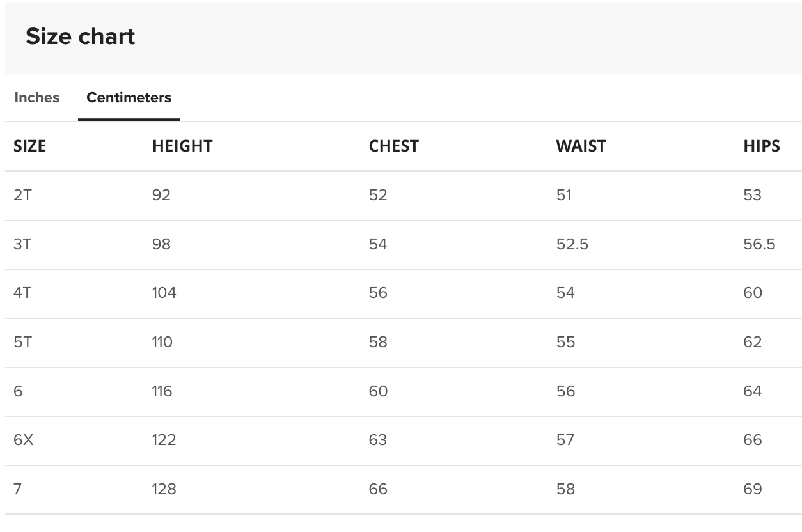Viewport: 802px width, 532px height.
Task: Click the HEIGHT column header
Action: pos(182,146)
